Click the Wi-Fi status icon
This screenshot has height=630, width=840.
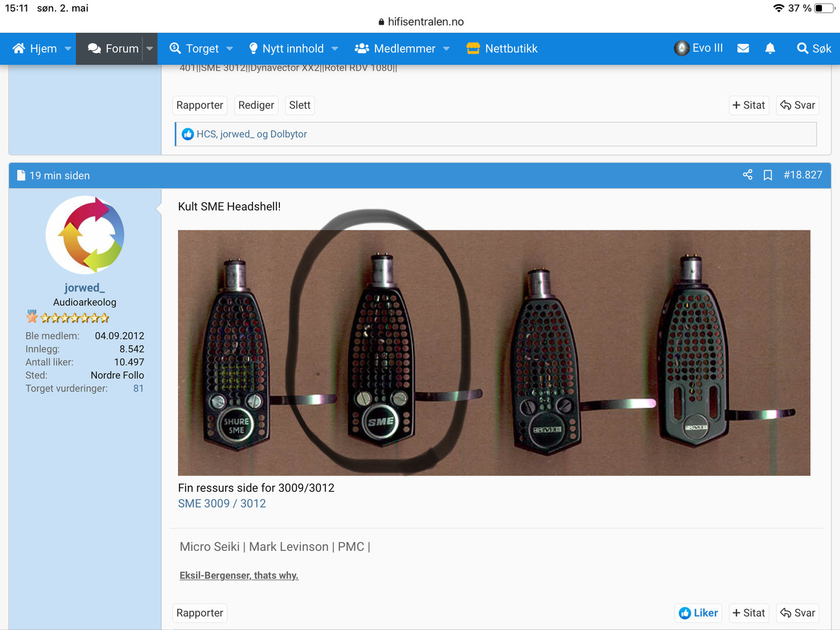(x=779, y=8)
